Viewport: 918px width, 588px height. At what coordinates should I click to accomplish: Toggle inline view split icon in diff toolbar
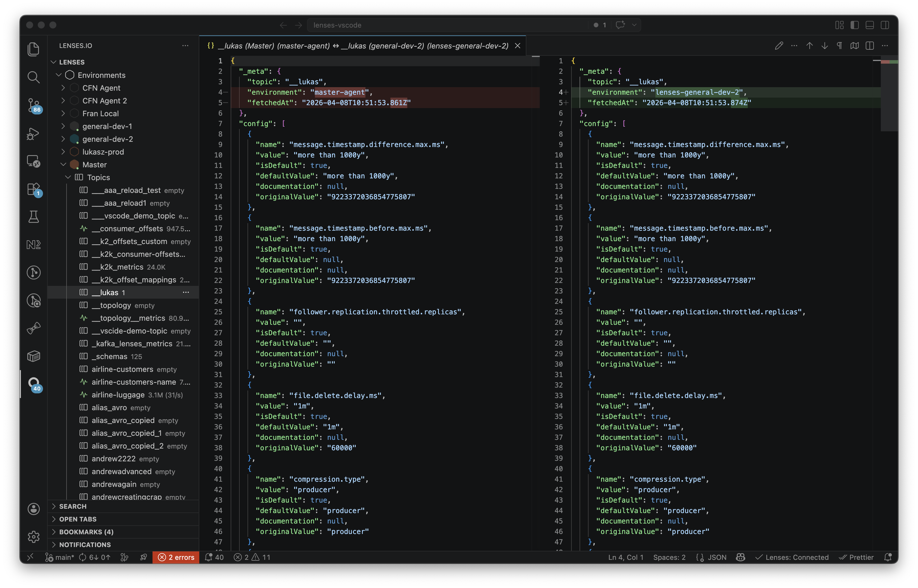(x=869, y=46)
